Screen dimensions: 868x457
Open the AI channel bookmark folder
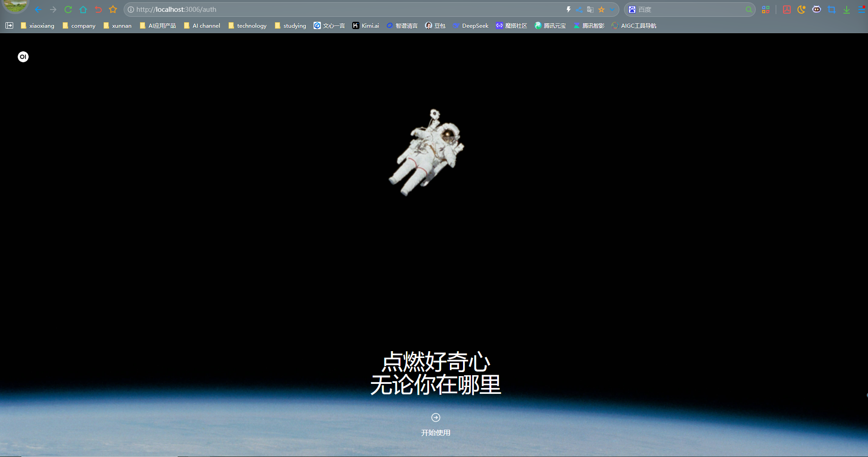click(x=202, y=26)
